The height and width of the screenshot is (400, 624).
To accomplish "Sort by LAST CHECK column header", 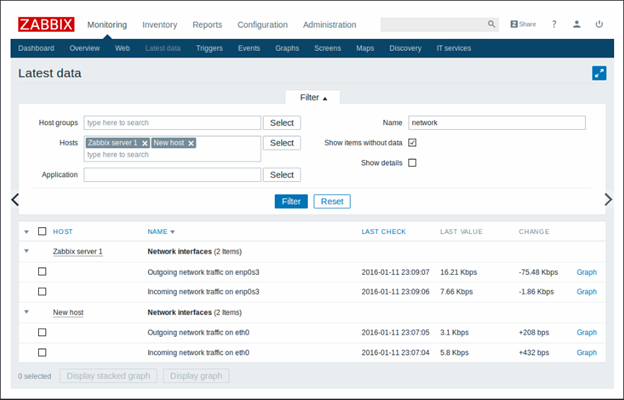I will (x=384, y=232).
